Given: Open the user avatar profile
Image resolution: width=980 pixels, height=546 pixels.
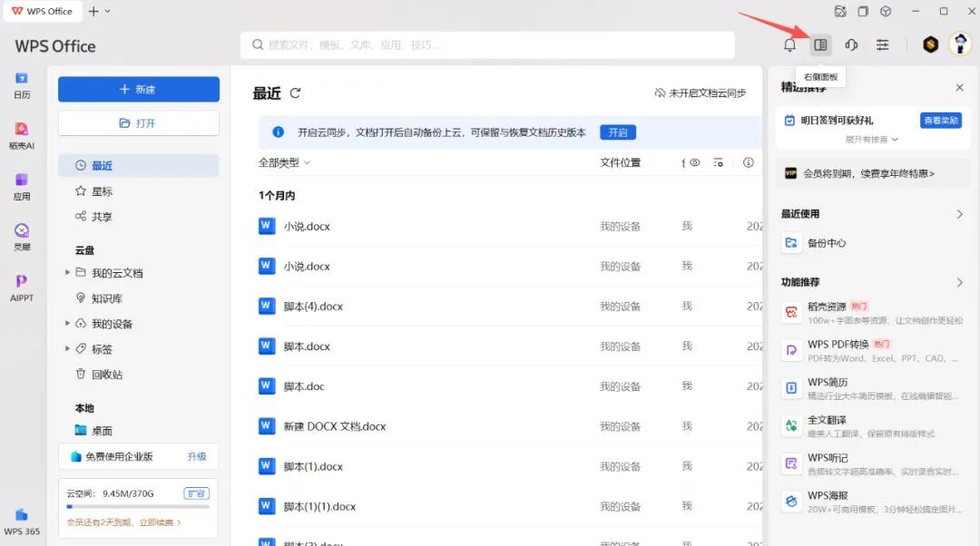Looking at the screenshot, I should [960, 44].
